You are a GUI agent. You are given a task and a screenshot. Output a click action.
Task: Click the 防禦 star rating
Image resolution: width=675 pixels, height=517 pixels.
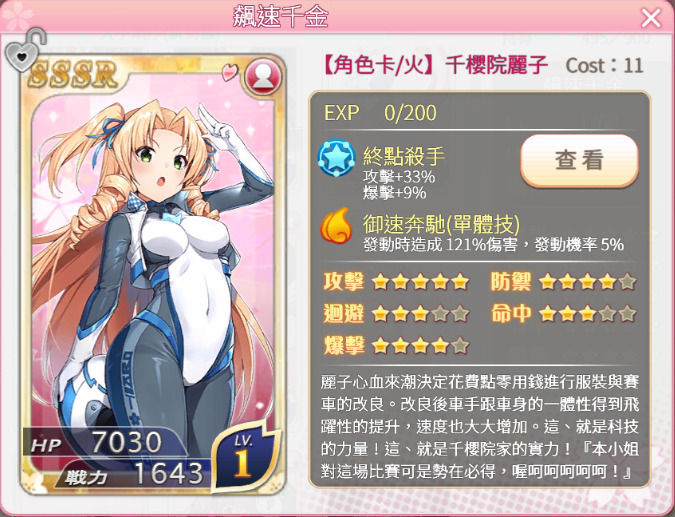[587, 282]
